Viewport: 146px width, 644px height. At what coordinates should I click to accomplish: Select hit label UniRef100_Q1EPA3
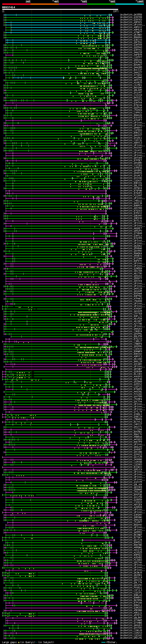(x=131, y=47)
